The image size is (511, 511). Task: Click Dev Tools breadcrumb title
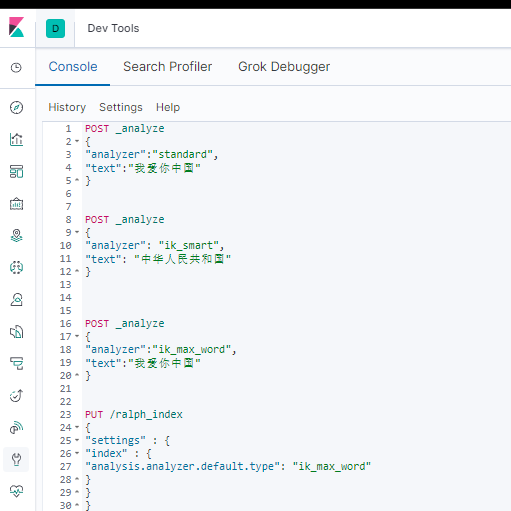(113, 28)
